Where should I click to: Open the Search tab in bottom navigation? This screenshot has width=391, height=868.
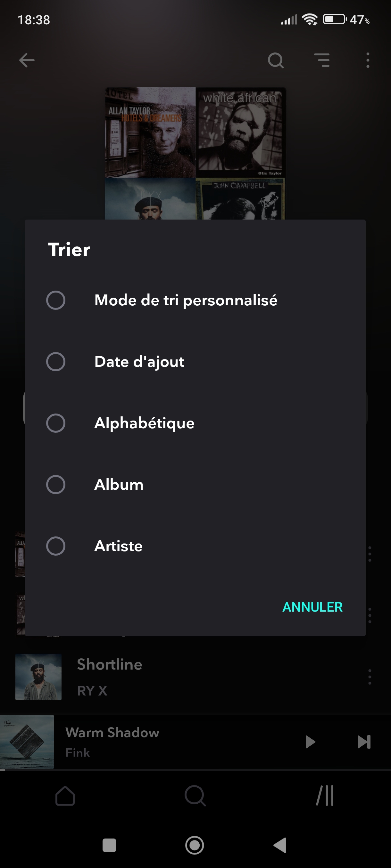pos(195,796)
